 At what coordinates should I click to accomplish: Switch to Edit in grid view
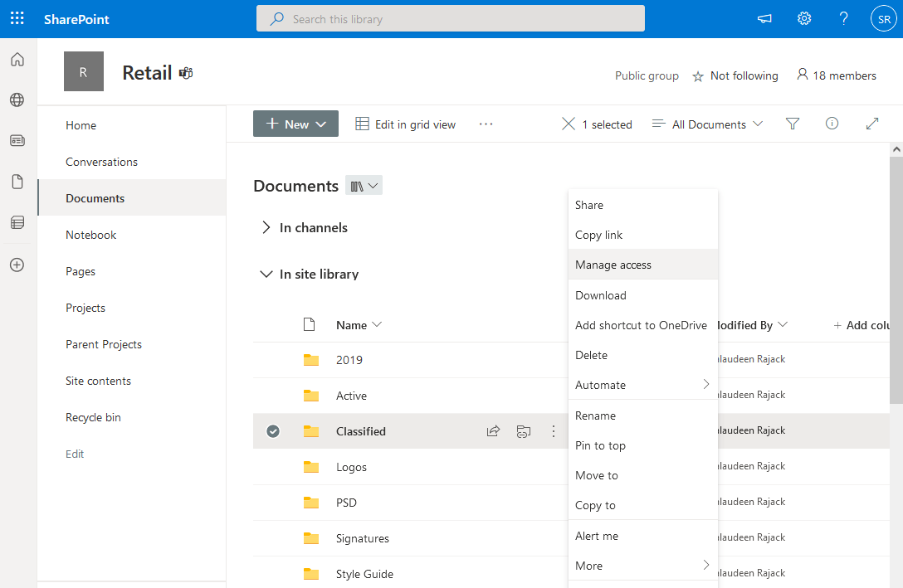[405, 124]
